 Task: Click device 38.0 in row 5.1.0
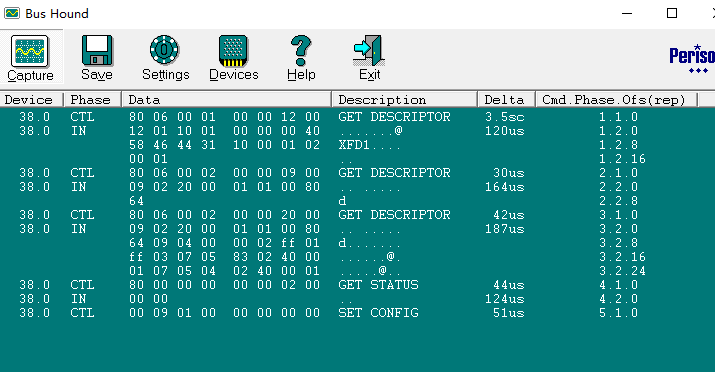pos(35,313)
